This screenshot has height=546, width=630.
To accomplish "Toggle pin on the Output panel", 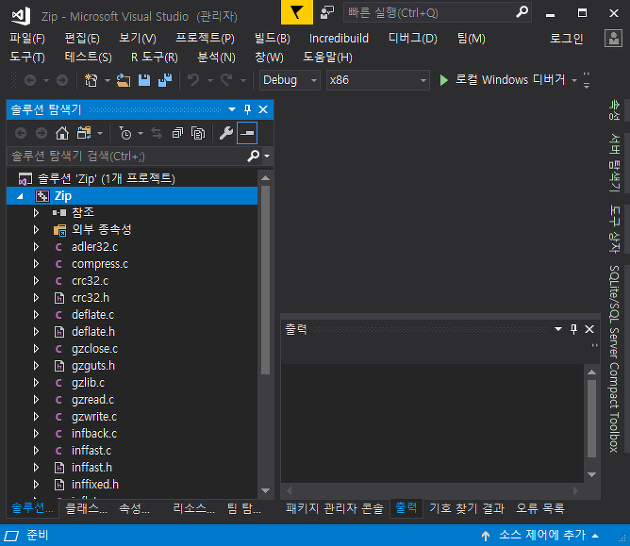I will [574, 329].
